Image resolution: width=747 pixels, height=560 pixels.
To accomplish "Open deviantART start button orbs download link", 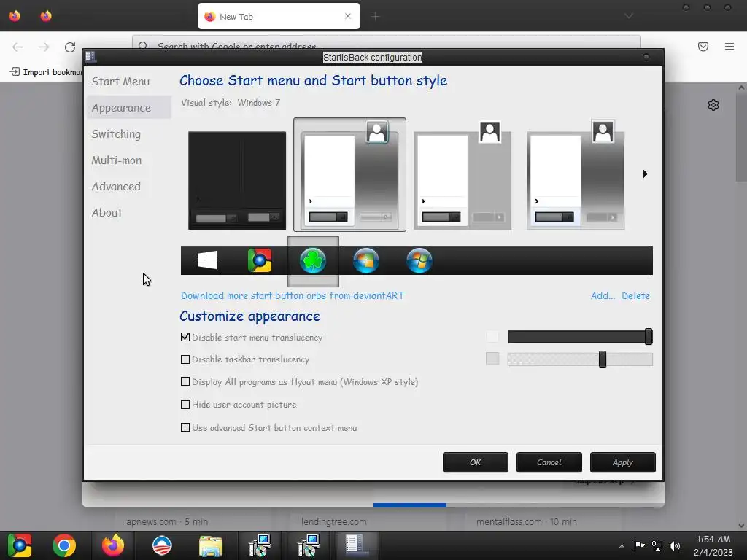I will [293, 296].
